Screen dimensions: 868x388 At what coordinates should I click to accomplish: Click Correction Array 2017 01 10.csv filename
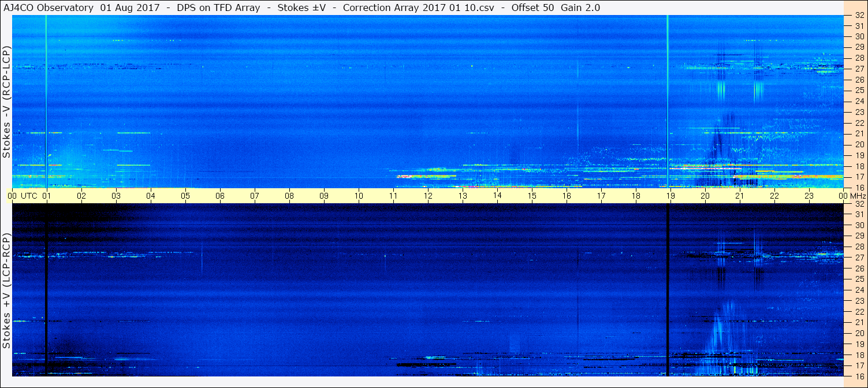(418, 8)
